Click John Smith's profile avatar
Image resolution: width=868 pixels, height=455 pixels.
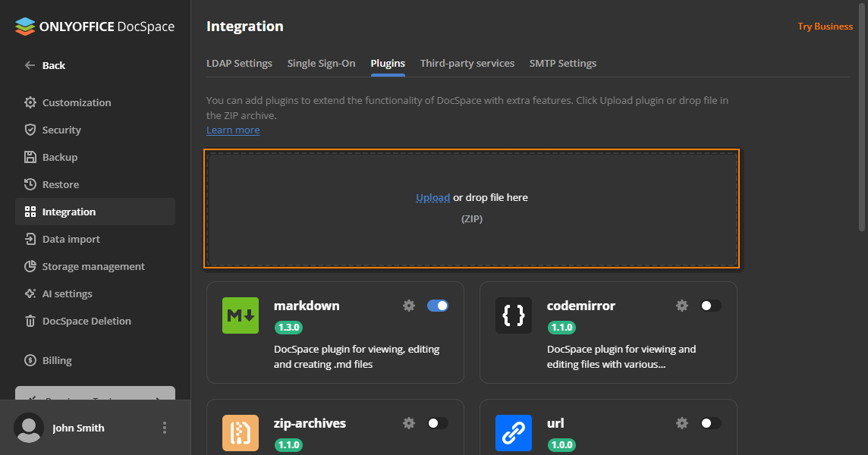coord(29,428)
